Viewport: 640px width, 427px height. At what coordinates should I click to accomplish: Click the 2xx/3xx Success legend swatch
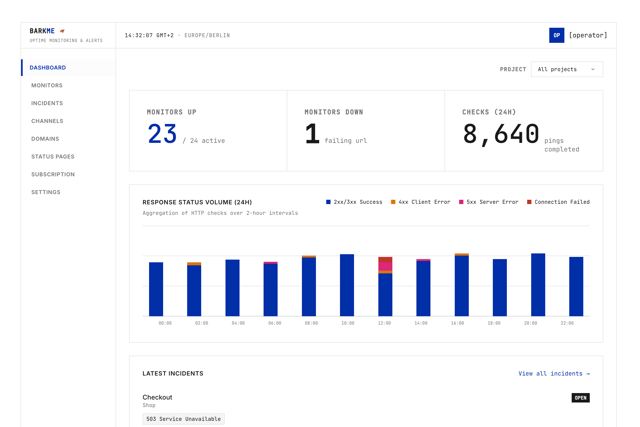click(x=328, y=202)
